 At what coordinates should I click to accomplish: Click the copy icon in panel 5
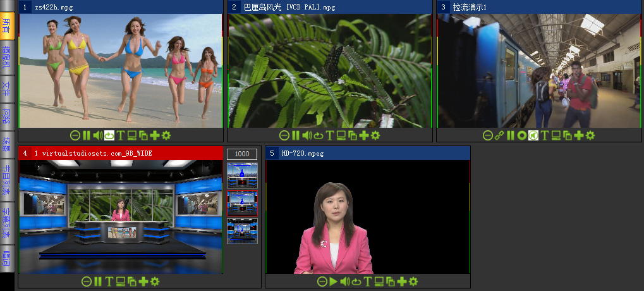390,282
